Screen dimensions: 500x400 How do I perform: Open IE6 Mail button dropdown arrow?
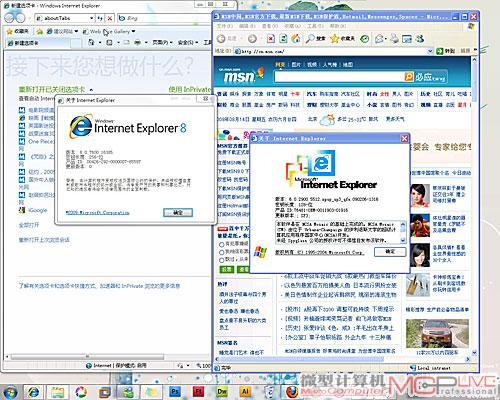point(385,39)
